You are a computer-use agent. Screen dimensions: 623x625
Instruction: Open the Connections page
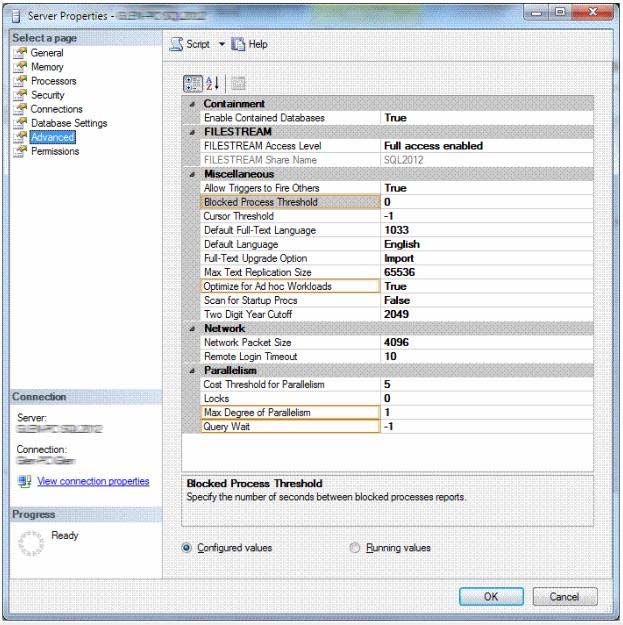[x=57, y=109]
